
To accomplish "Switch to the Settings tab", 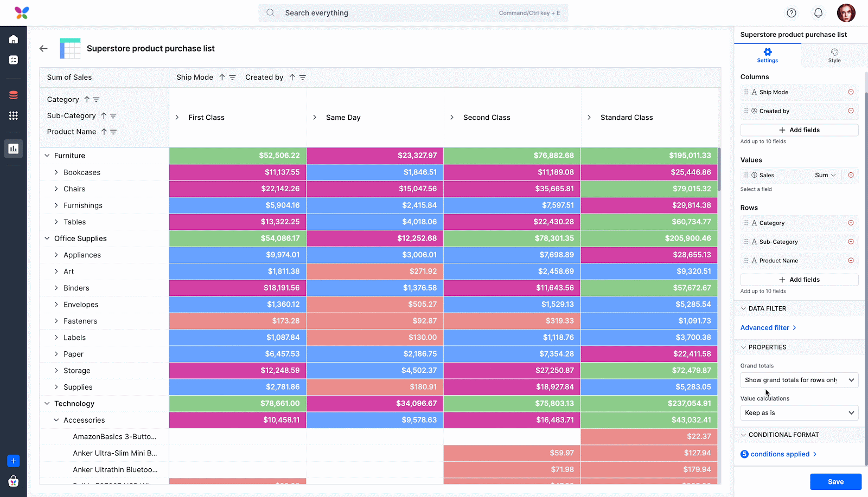I will (767, 55).
